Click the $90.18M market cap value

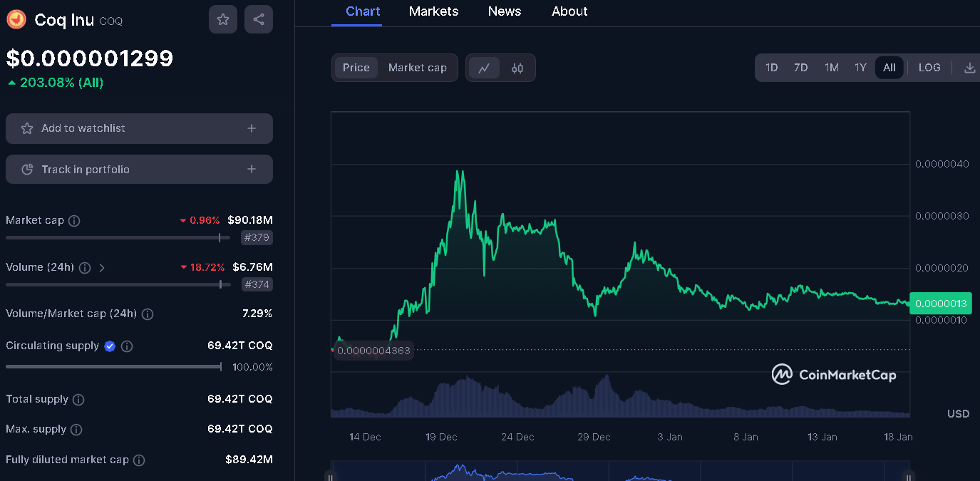(250, 220)
